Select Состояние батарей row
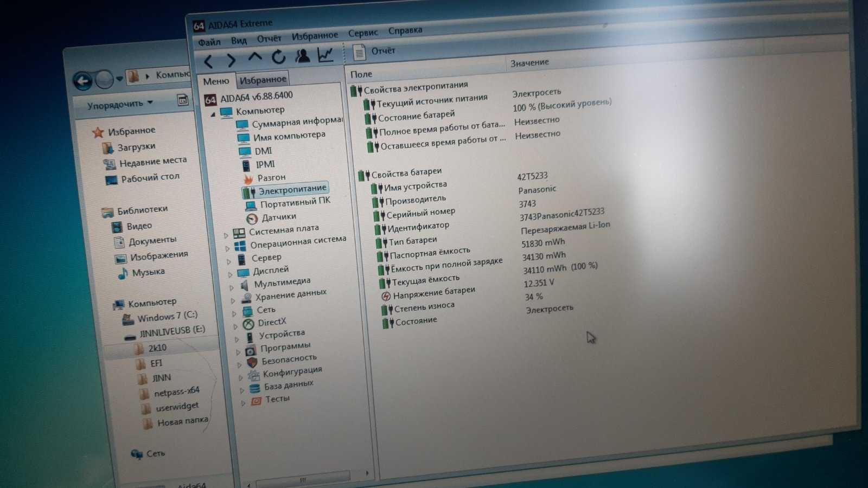The height and width of the screenshot is (488, 868). (x=410, y=116)
